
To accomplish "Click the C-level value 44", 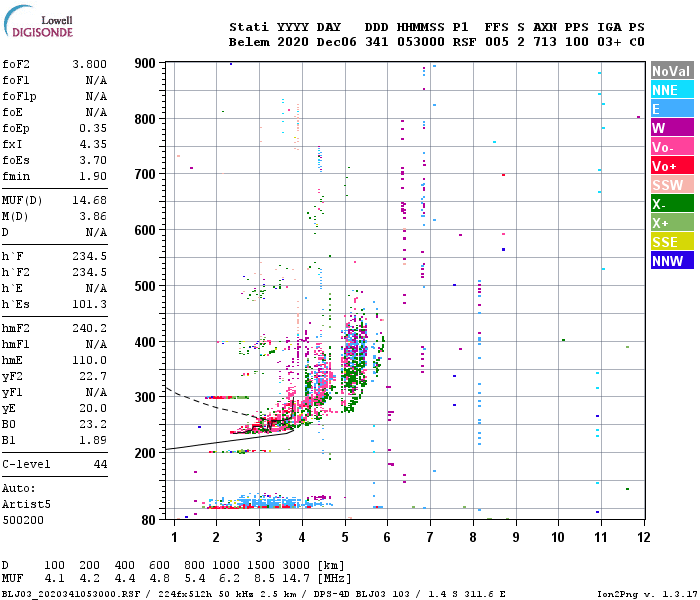I will (x=100, y=464).
